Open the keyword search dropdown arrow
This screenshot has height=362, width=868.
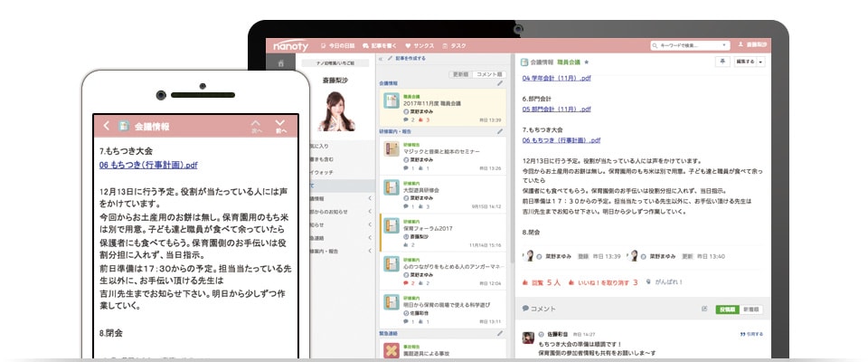(724, 45)
